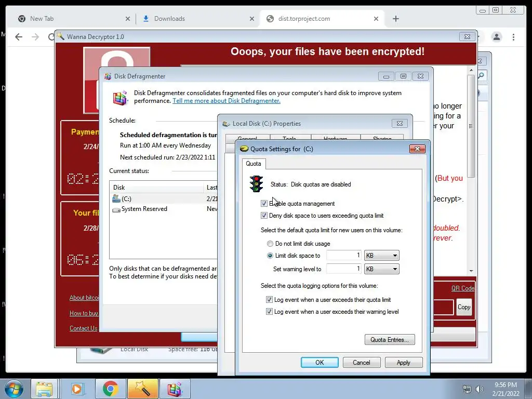Open Windows Explorer from the taskbar
Image resolution: width=532 pixels, height=399 pixels.
click(45, 389)
